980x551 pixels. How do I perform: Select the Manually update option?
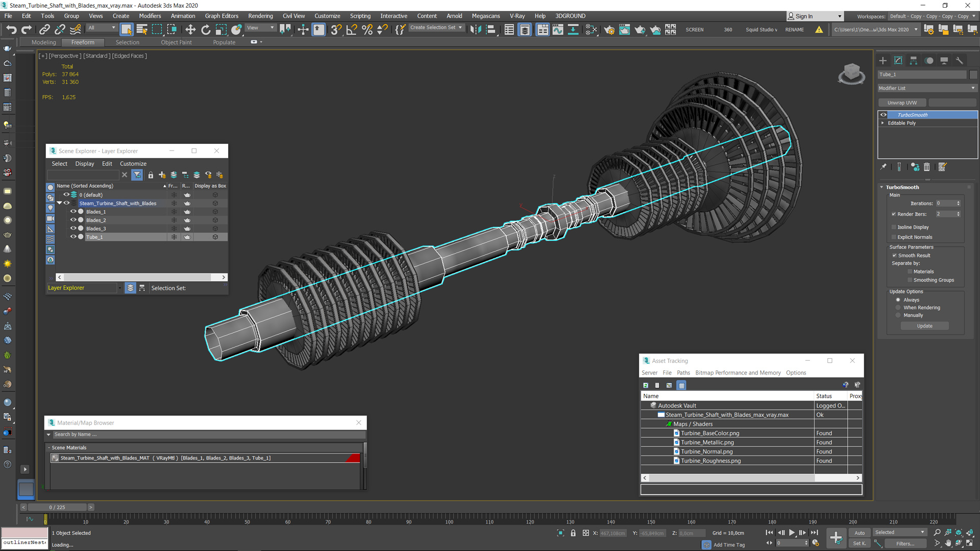898,315
